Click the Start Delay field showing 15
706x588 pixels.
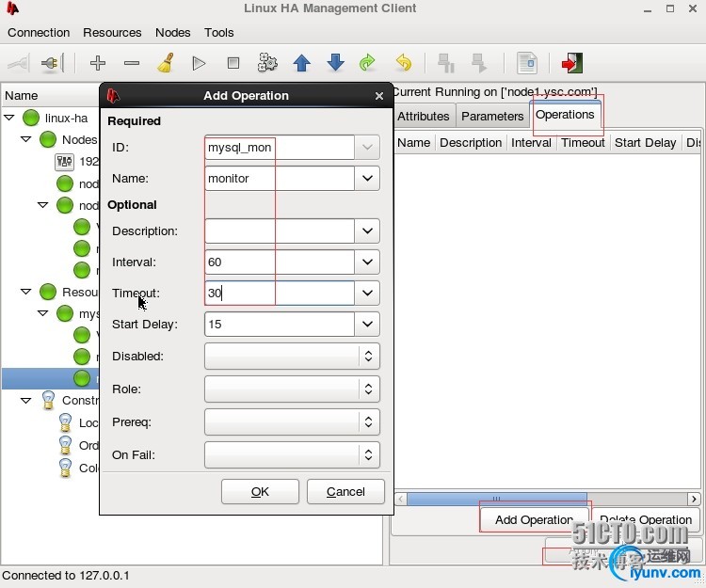[x=280, y=324]
